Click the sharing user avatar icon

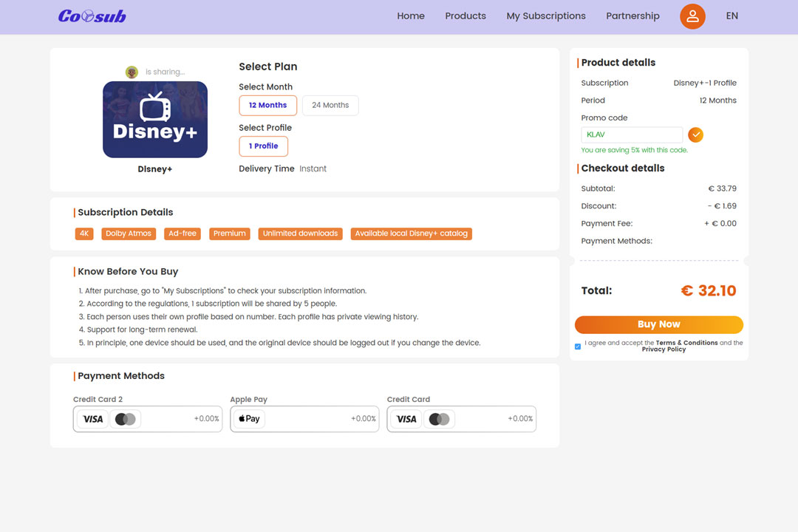(x=132, y=72)
